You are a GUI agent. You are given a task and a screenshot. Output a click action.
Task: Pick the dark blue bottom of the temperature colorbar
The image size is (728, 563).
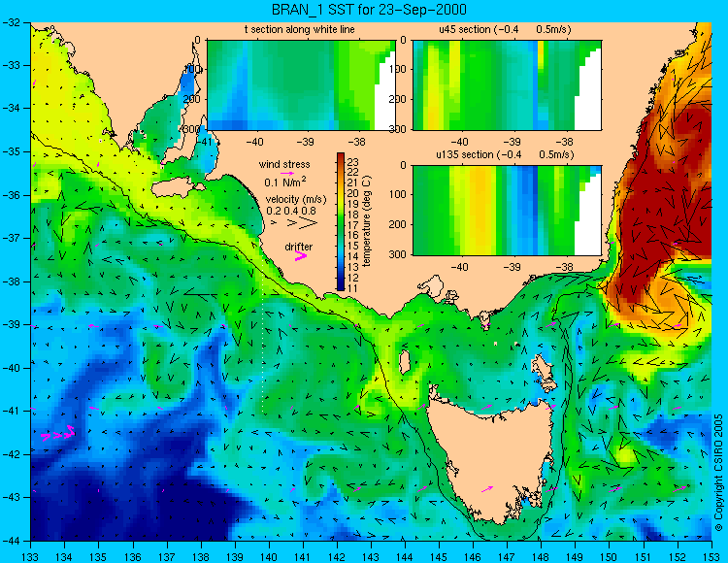pos(341,286)
